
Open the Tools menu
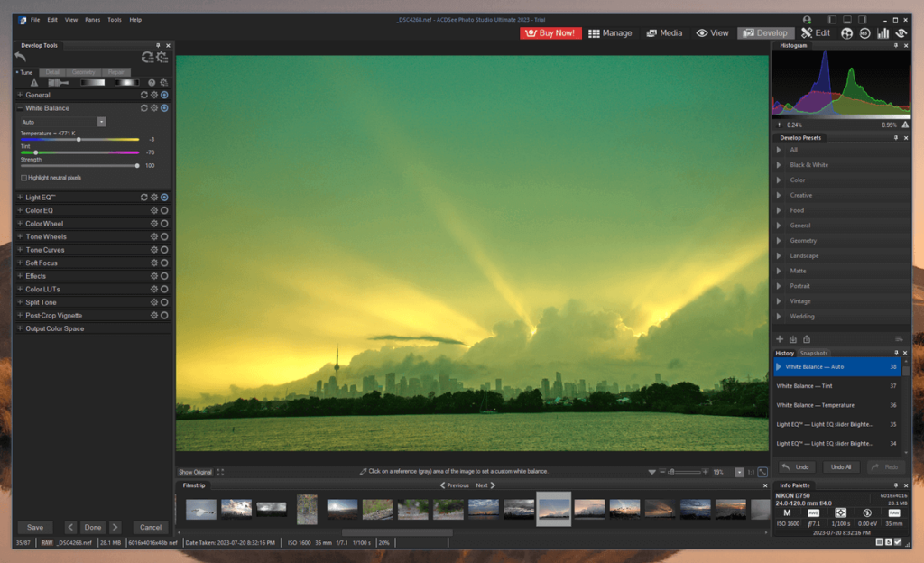click(115, 20)
